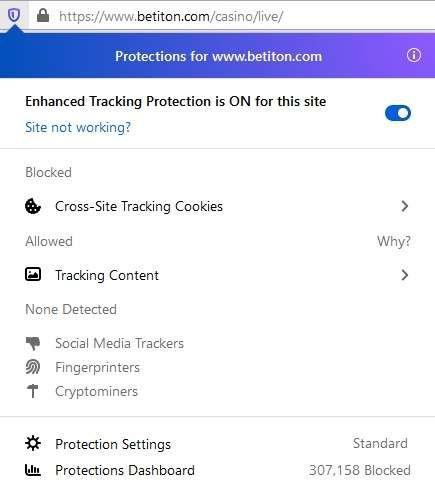
Task: Expand Cross-Site Tracking Cookies chevron arrow
Action: click(x=405, y=206)
